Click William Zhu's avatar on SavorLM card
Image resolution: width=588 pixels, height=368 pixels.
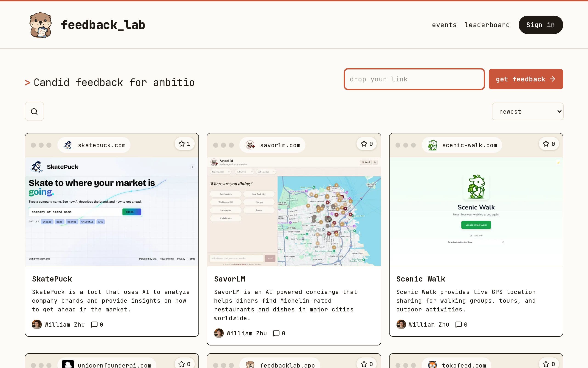(219, 333)
